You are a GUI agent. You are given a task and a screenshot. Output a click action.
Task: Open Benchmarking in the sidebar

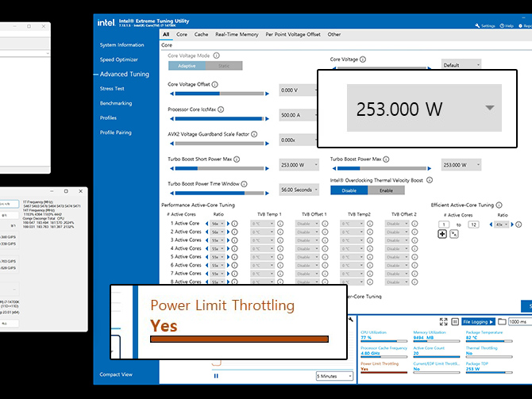116,103
